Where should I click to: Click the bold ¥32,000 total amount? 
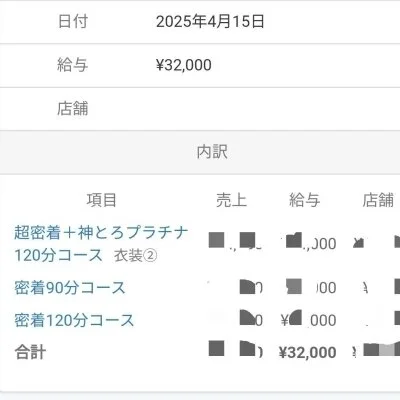click(x=307, y=352)
